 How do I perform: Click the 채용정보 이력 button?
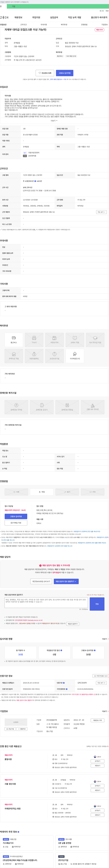point(98,720)
